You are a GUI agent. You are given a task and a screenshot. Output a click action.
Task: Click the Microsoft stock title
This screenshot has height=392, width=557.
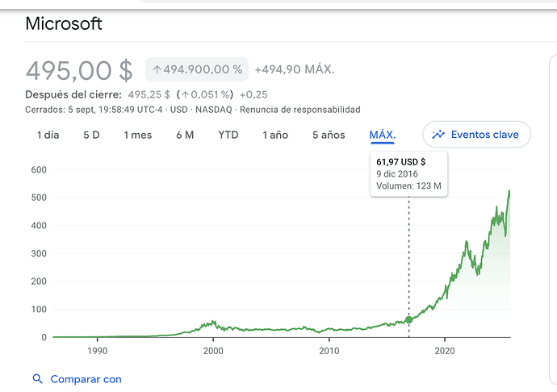point(65,23)
